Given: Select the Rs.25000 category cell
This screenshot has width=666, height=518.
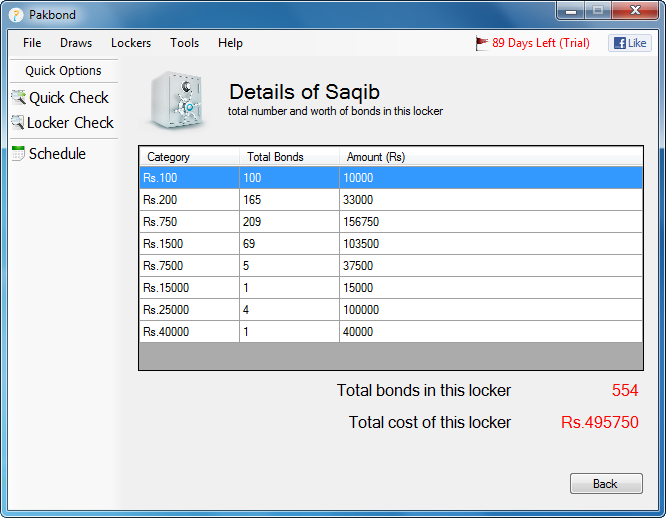Looking at the screenshot, I should [x=189, y=310].
